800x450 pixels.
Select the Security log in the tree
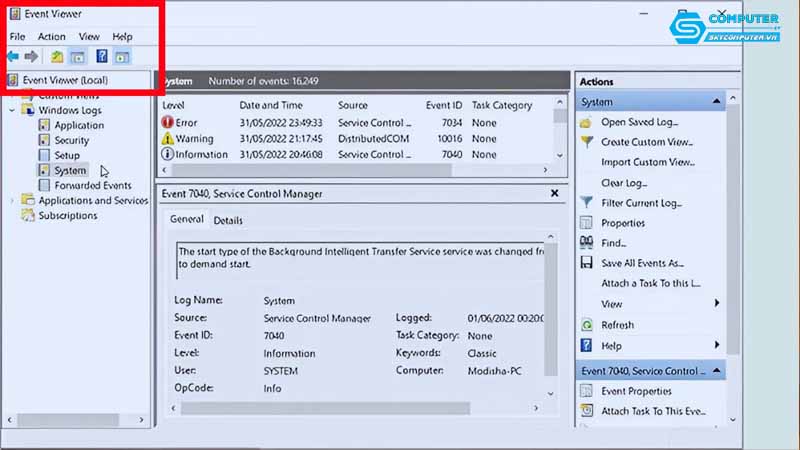coord(71,141)
